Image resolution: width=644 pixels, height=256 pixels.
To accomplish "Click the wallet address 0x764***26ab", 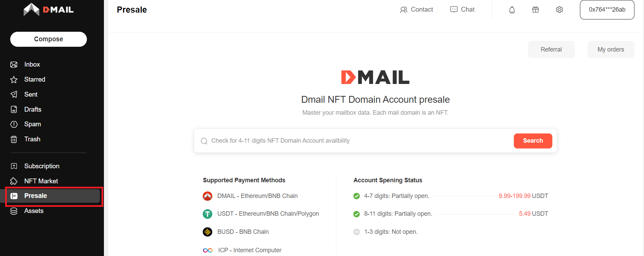I will pyautogui.click(x=607, y=10).
